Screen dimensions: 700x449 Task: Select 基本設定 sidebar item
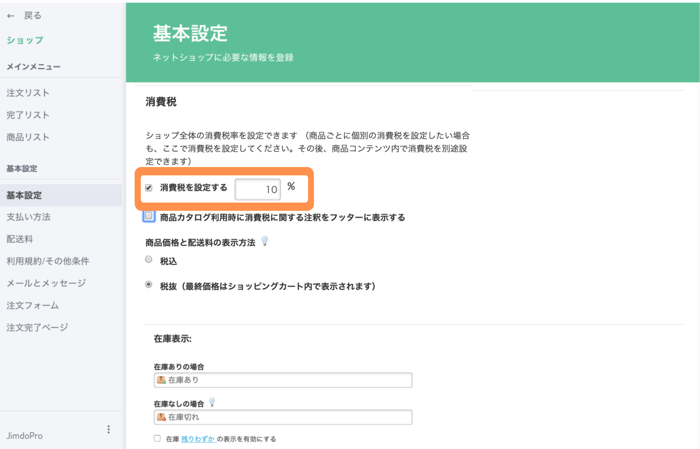coord(61,195)
